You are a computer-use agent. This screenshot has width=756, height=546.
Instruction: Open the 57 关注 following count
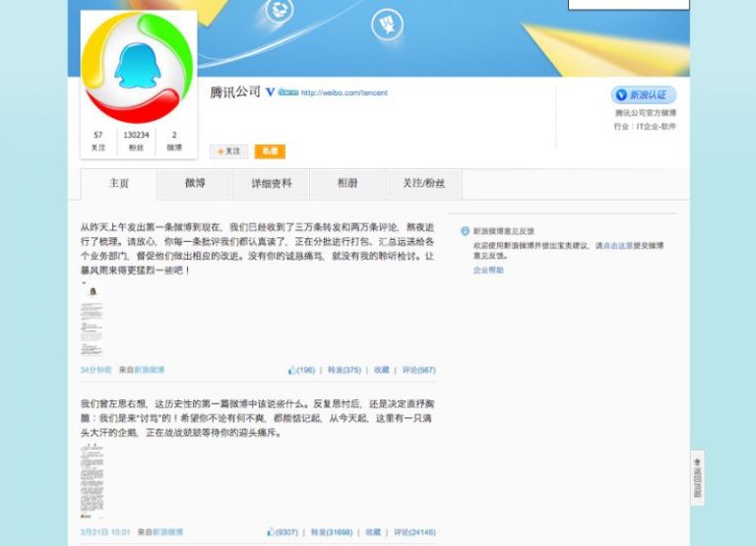click(98, 141)
